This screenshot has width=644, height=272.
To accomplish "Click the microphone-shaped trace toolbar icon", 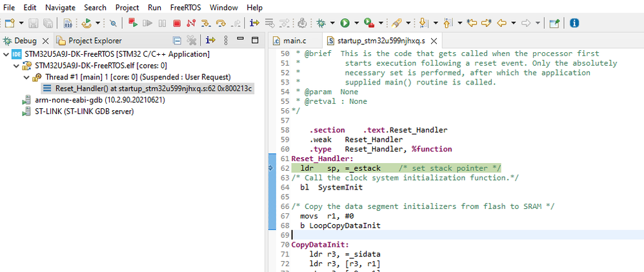I will click(x=302, y=23).
